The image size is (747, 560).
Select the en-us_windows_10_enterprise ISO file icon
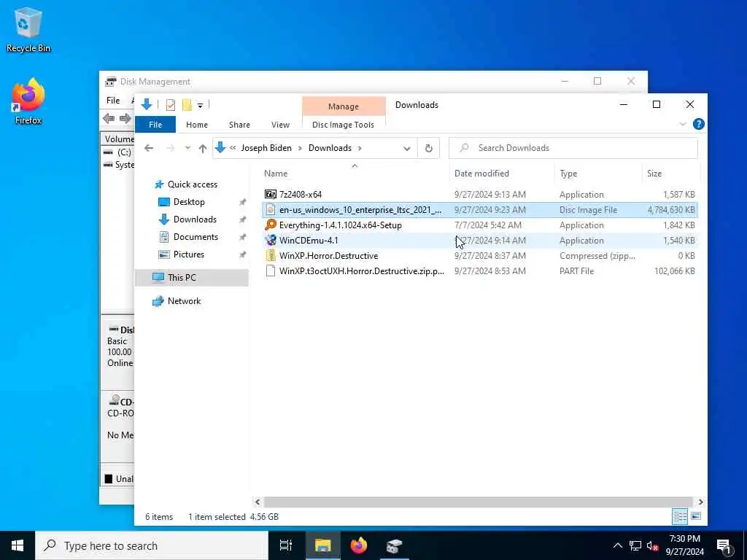270,209
